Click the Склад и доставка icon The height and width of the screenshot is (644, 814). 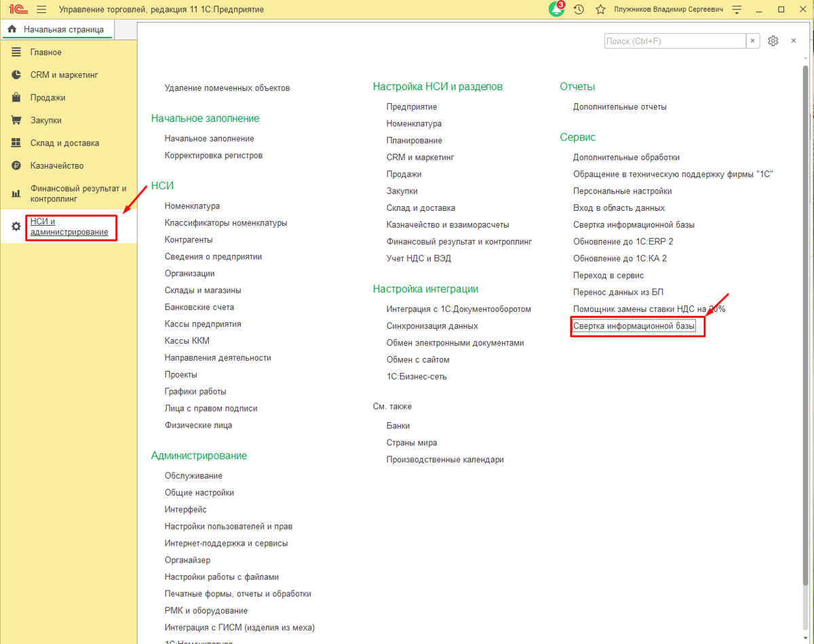tap(16, 143)
